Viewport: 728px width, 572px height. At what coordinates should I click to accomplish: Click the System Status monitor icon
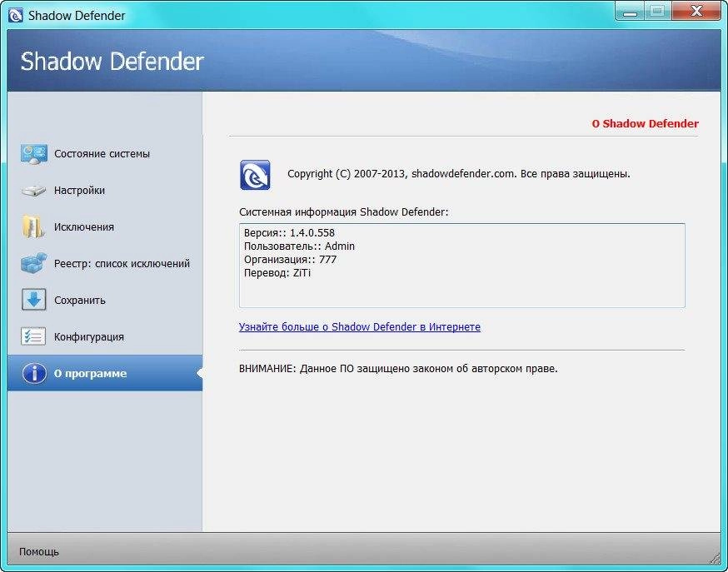click(x=33, y=154)
